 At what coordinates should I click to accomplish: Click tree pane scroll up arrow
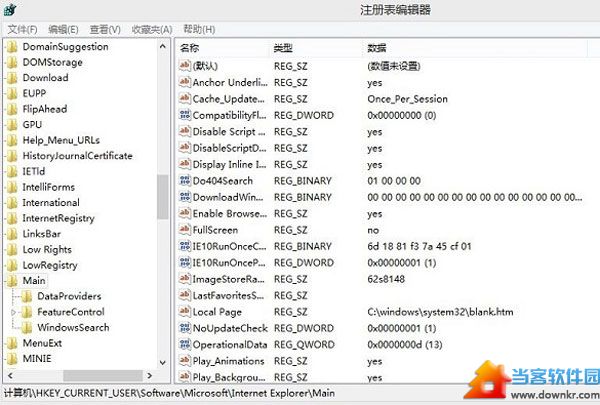click(163, 46)
